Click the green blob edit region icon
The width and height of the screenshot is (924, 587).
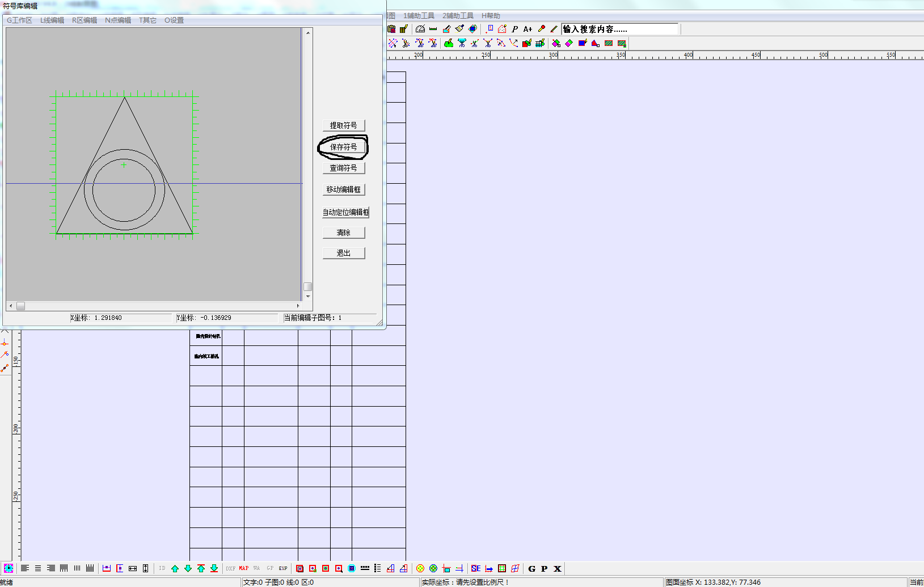pyautogui.click(x=449, y=43)
